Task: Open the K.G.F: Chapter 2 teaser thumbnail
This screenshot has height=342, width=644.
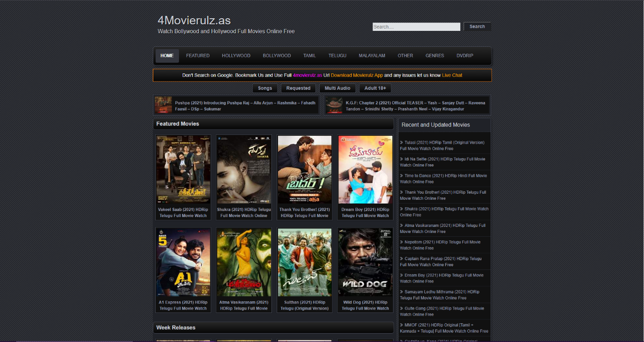Action: [334, 105]
